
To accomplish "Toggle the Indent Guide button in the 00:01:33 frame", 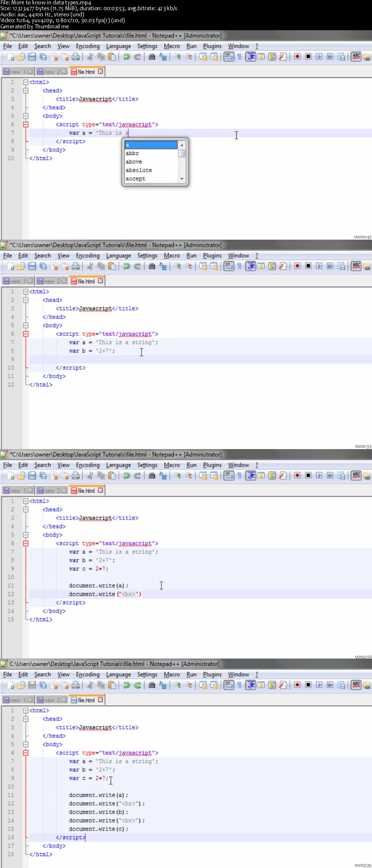I will (250, 266).
